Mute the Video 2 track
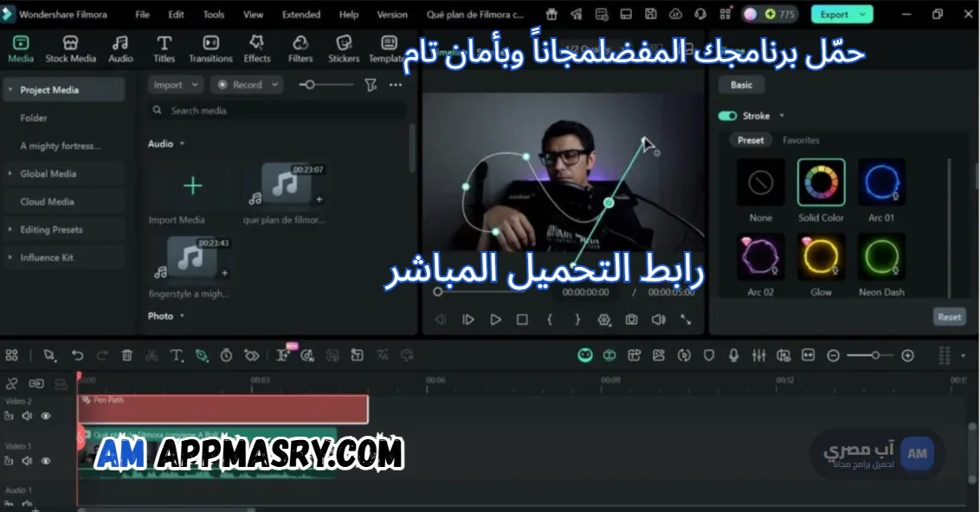 tap(27, 416)
